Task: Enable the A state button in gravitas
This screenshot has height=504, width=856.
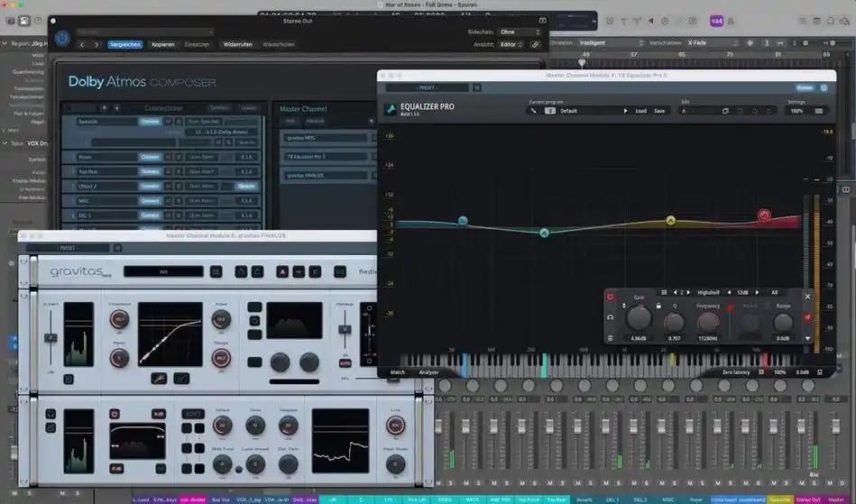Action: pos(283,270)
